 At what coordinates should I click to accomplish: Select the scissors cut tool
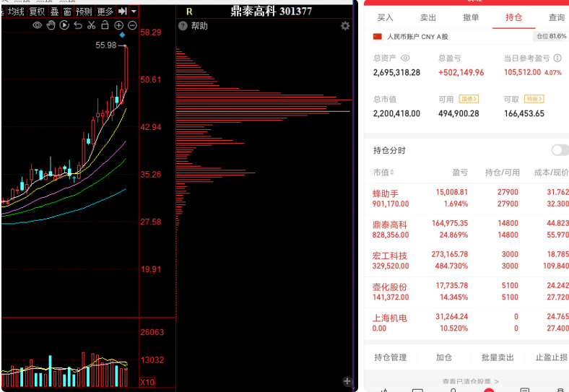click(x=92, y=25)
